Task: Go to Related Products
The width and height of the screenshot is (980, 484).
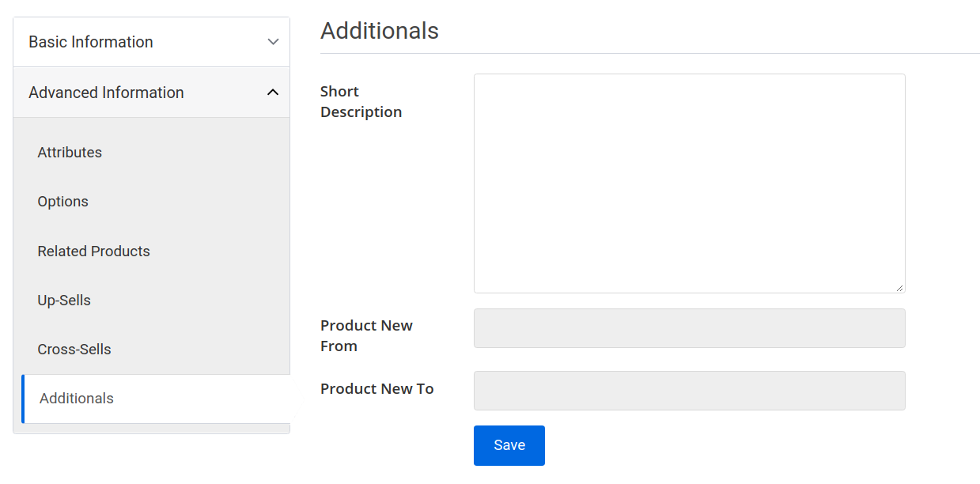Action: tap(93, 251)
